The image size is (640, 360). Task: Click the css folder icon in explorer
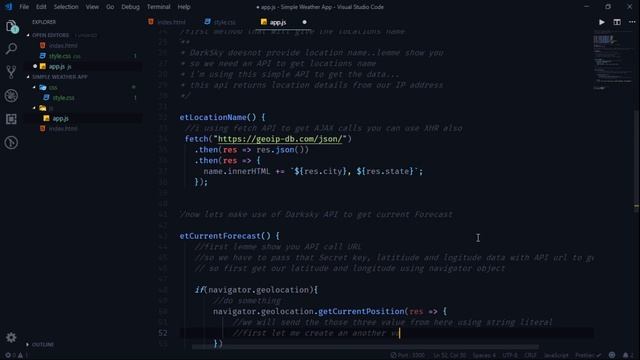[43, 87]
